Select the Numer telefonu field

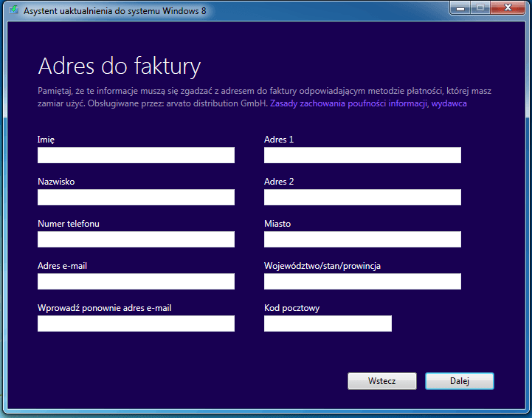(136, 239)
